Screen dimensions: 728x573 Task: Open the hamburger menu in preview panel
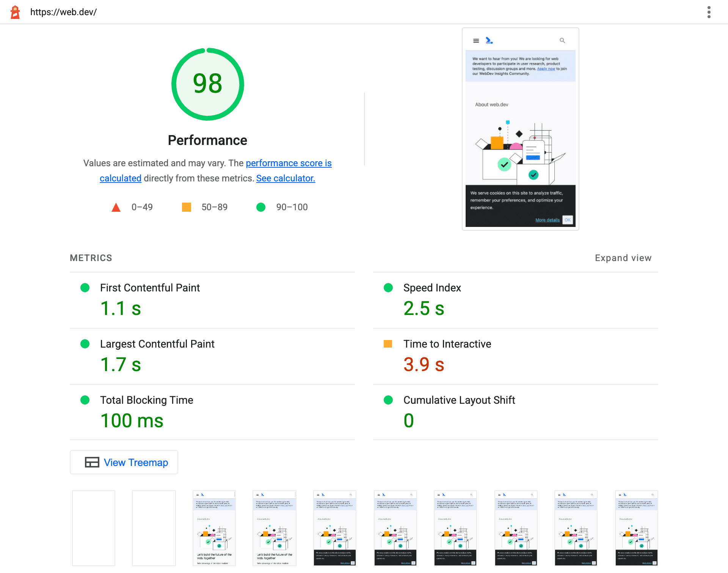tap(476, 39)
